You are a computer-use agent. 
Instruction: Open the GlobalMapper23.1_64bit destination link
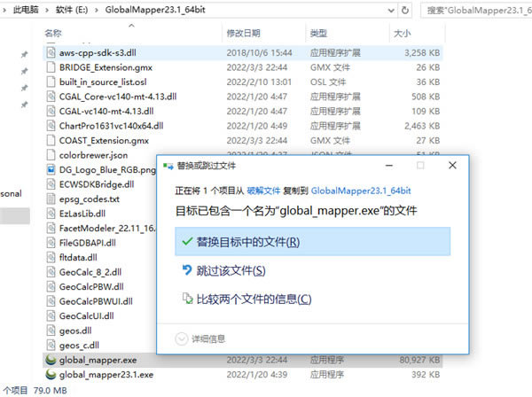(361, 191)
